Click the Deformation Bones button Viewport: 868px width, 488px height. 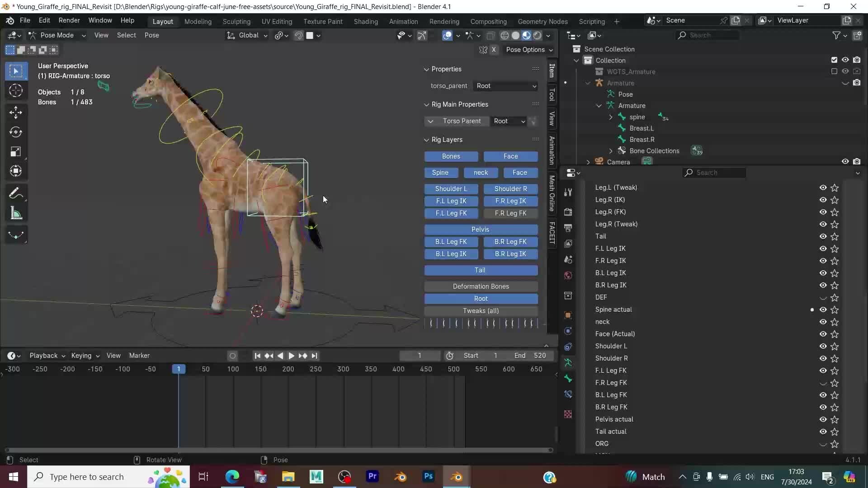point(481,286)
